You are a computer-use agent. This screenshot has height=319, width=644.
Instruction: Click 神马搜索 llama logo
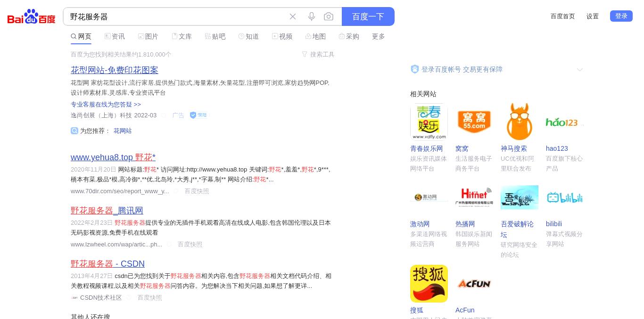click(520, 122)
